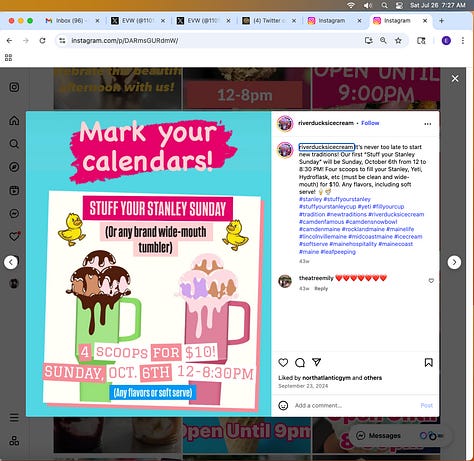Image resolution: width=474 pixels, height=461 pixels.
Task: Switch to the (4) Twitter tab
Action: [269, 21]
